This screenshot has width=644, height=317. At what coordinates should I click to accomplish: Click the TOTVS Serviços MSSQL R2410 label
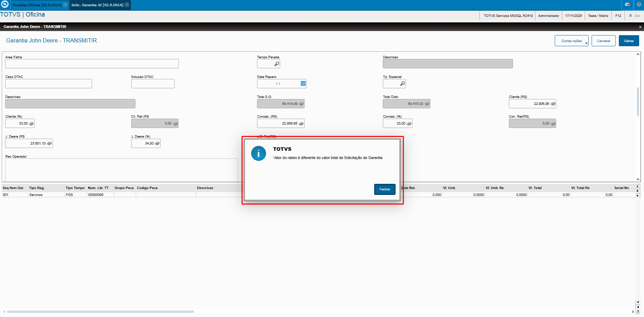tap(508, 16)
